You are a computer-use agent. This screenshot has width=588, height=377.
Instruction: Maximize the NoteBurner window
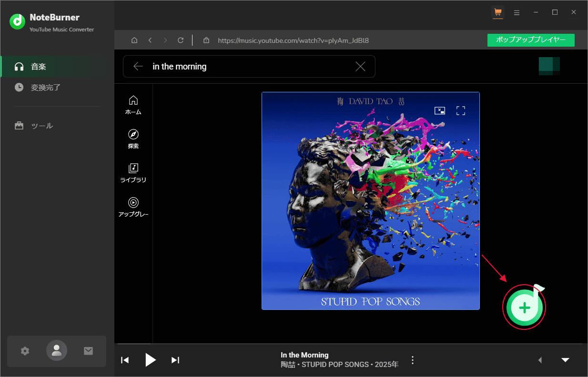coord(555,13)
